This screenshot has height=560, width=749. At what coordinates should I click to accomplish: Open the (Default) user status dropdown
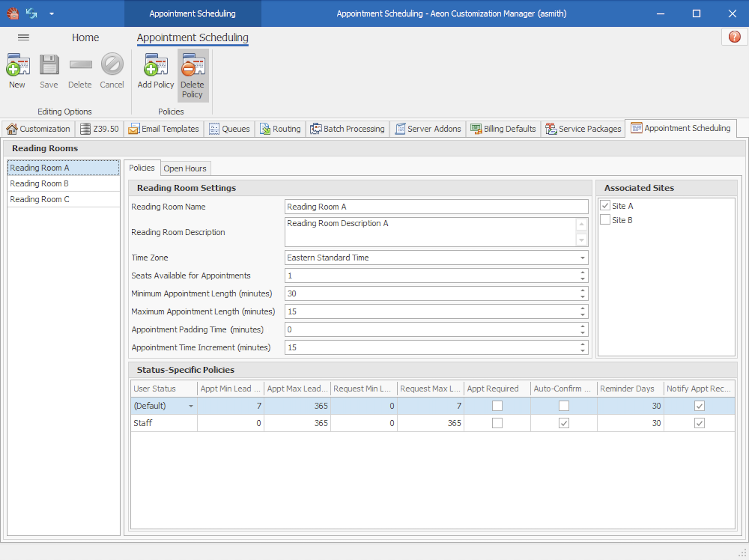pos(191,406)
